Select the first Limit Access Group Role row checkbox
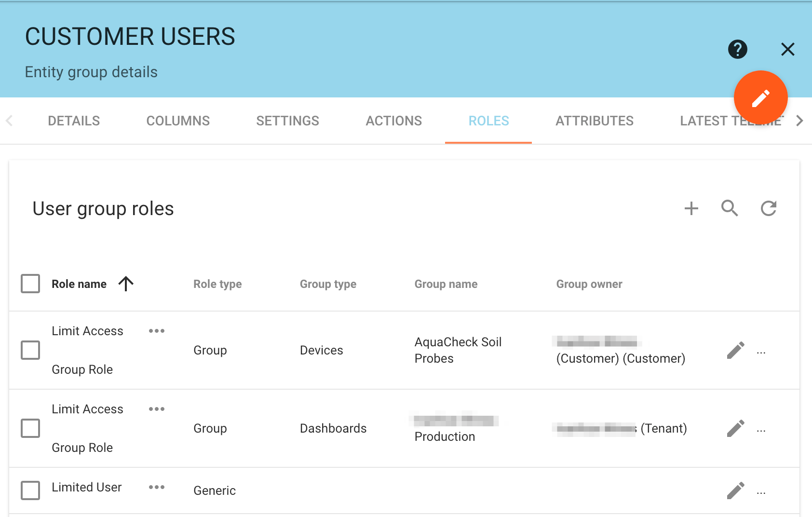812x517 pixels. click(x=30, y=351)
